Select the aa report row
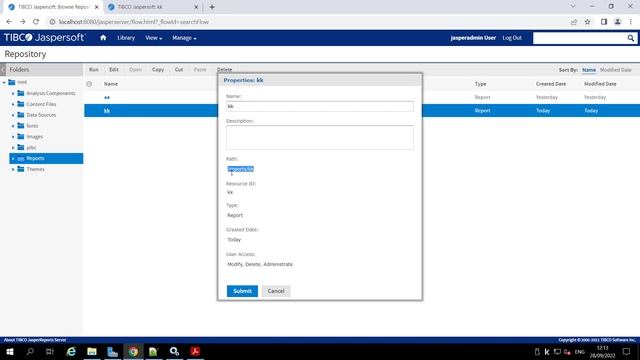Image resolution: width=640 pixels, height=360 pixels. pos(107,97)
